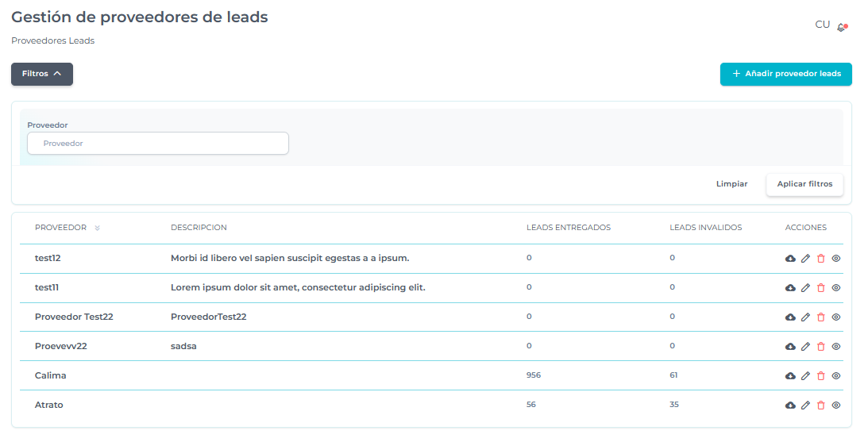The height and width of the screenshot is (442, 868).
Task: Click the cloud upload icon for test12
Action: pos(790,259)
